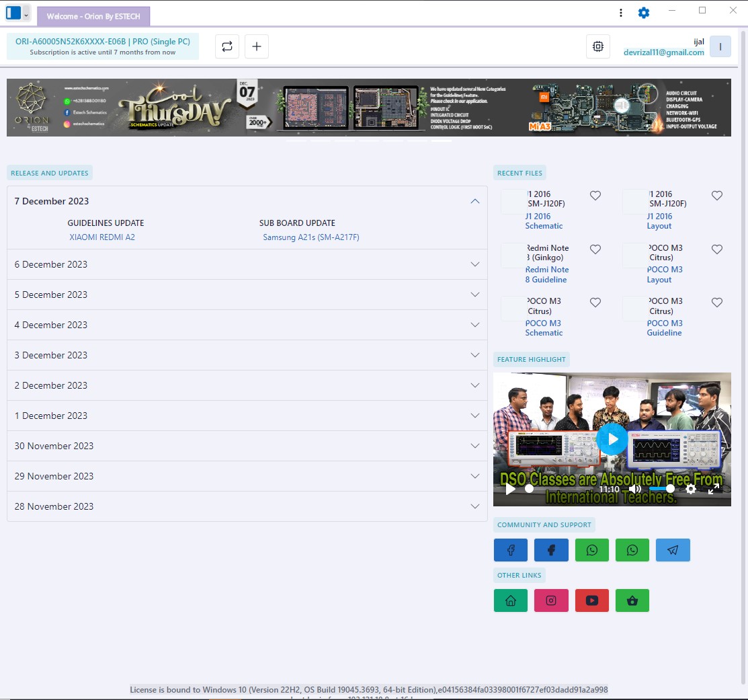Select the Welcome - Orion By ESTECH tab
The height and width of the screenshot is (700, 748).
pos(93,16)
